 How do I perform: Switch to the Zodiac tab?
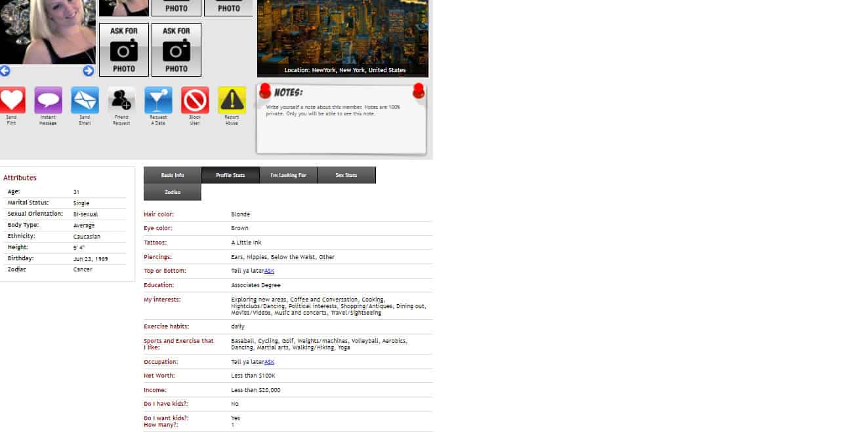pos(173,192)
